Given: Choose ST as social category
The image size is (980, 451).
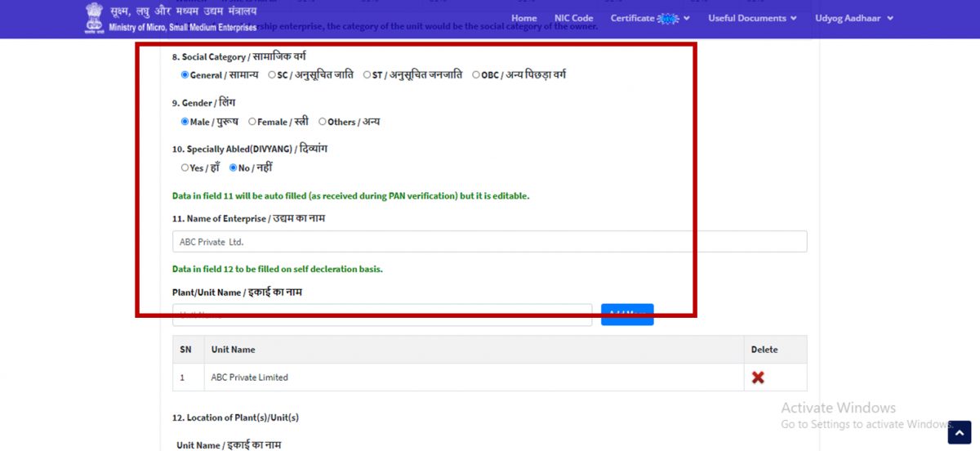Looking at the screenshot, I should click(x=367, y=75).
